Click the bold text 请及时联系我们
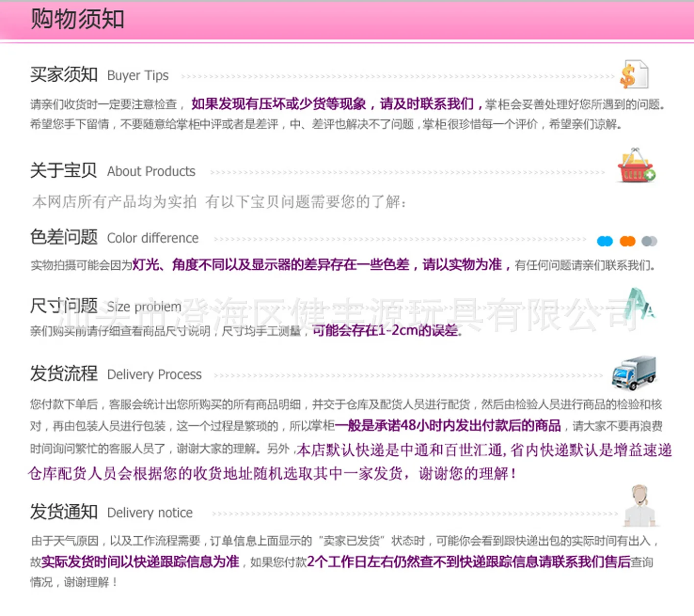The image size is (694, 616). point(427,104)
